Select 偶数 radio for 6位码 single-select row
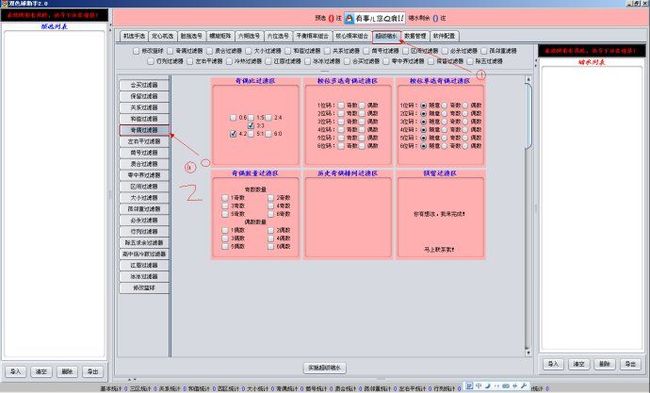Viewport: 650px width, 393px height. click(465, 146)
